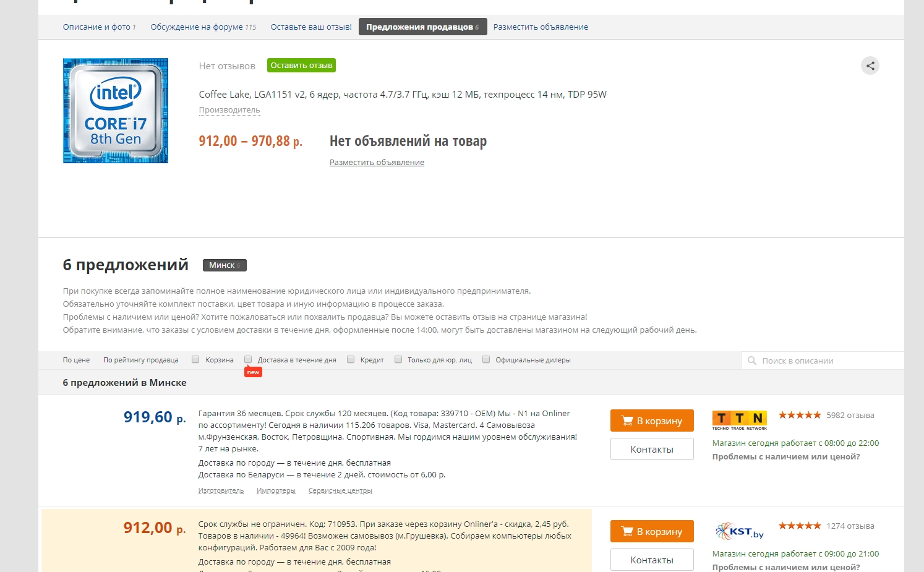Sort offers По цене

76,360
